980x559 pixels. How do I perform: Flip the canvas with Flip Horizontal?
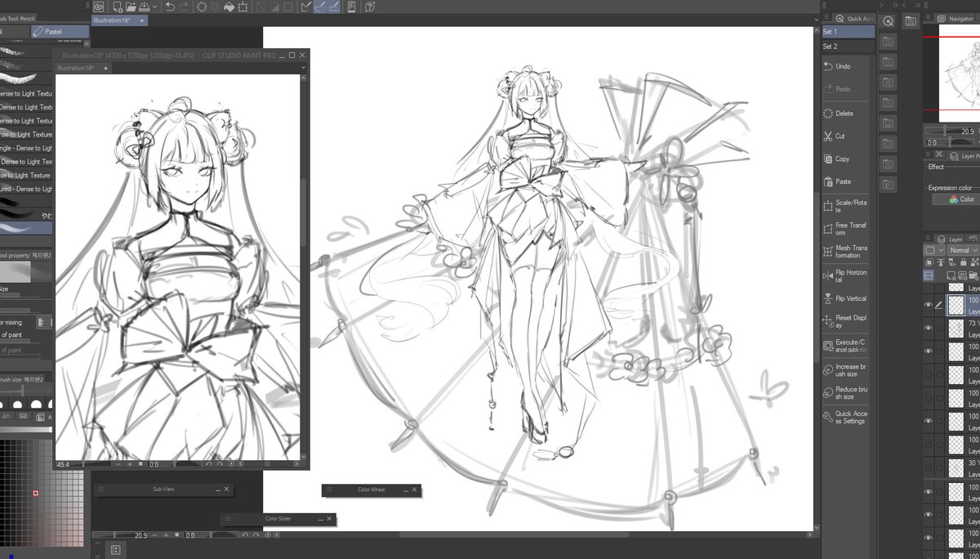pyautogui.click(x=846, y=275)
